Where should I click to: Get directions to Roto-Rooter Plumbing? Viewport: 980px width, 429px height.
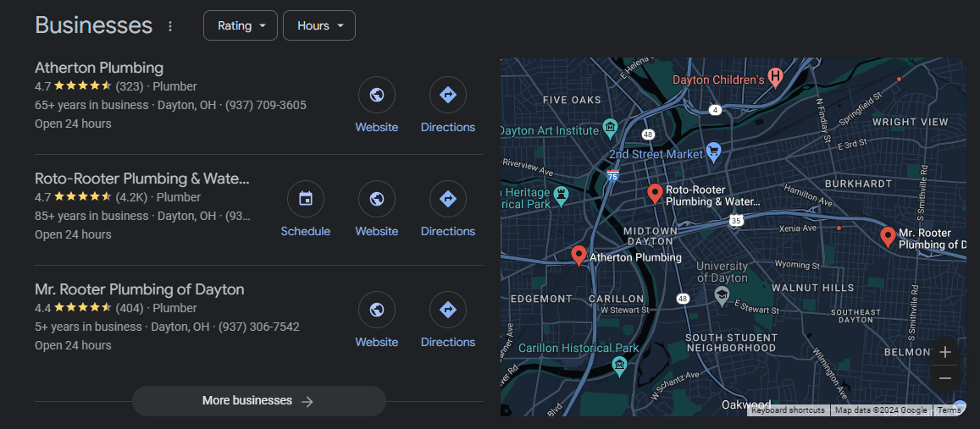[447, 199]
